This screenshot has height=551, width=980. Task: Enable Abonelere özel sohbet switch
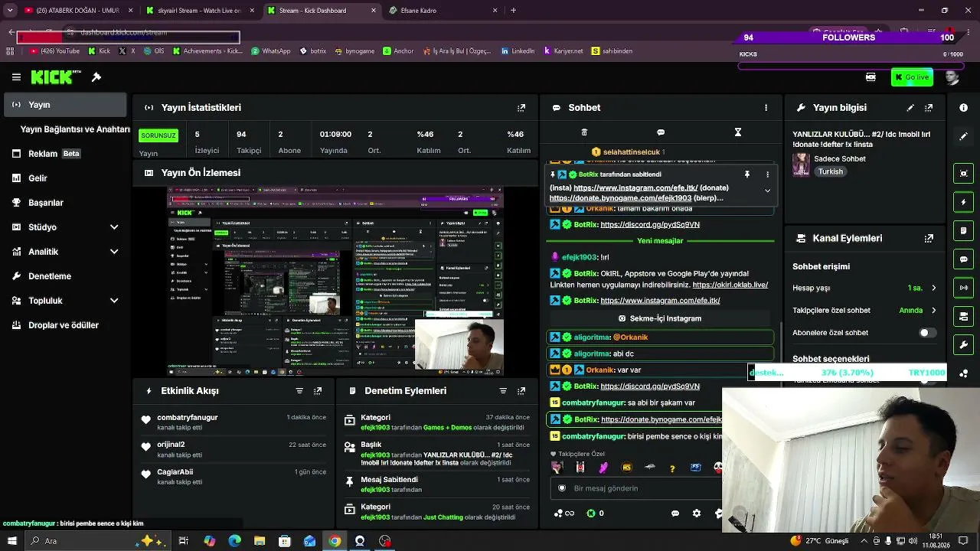click(x=927, y=333)
